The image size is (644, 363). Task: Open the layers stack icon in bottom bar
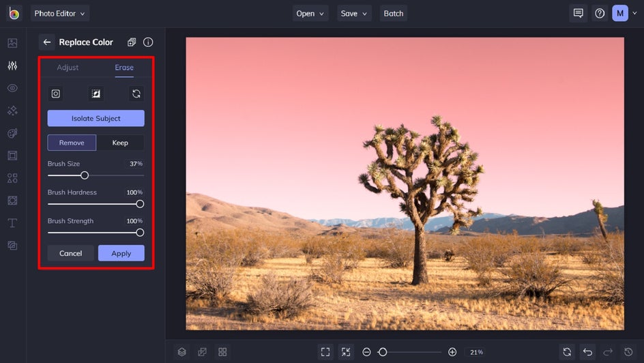[182, 352]
